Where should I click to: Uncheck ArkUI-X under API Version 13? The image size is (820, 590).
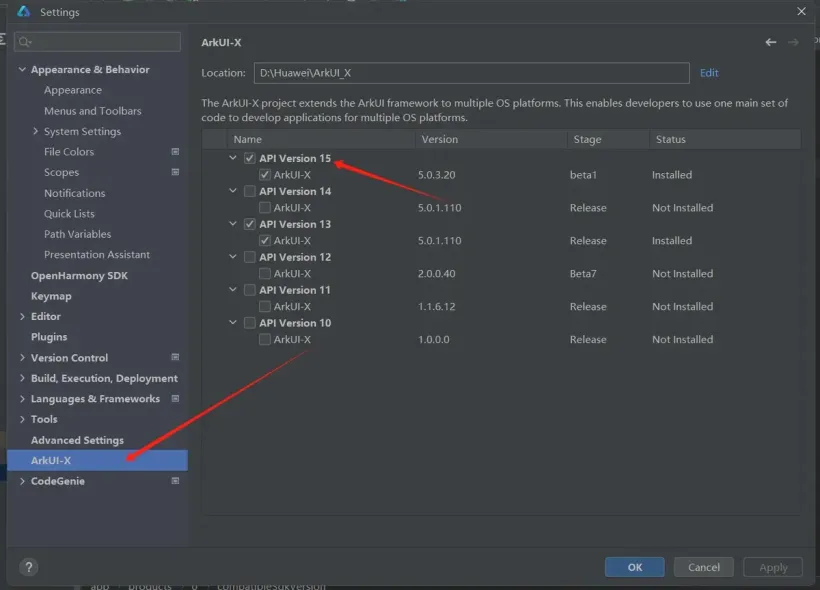[265, 241]
